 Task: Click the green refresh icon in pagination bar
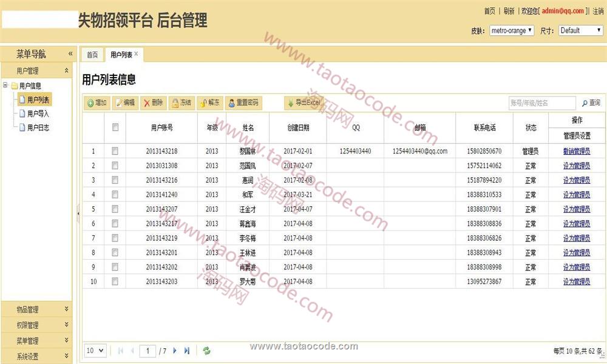coord(206,351)
